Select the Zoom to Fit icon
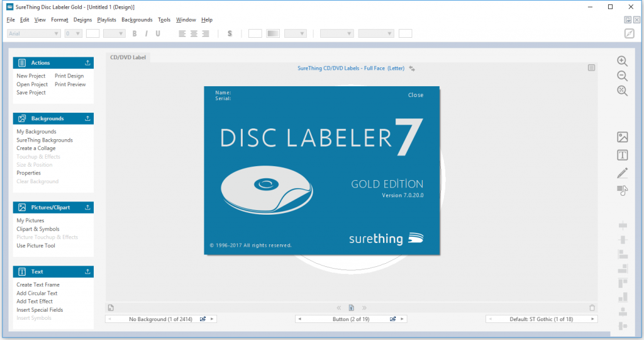 pos(622,91)
